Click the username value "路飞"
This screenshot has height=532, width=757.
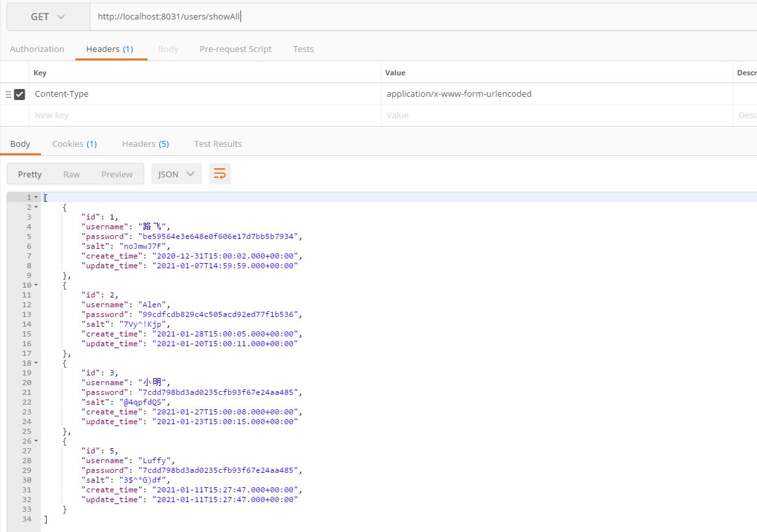[x=152, y=227]
